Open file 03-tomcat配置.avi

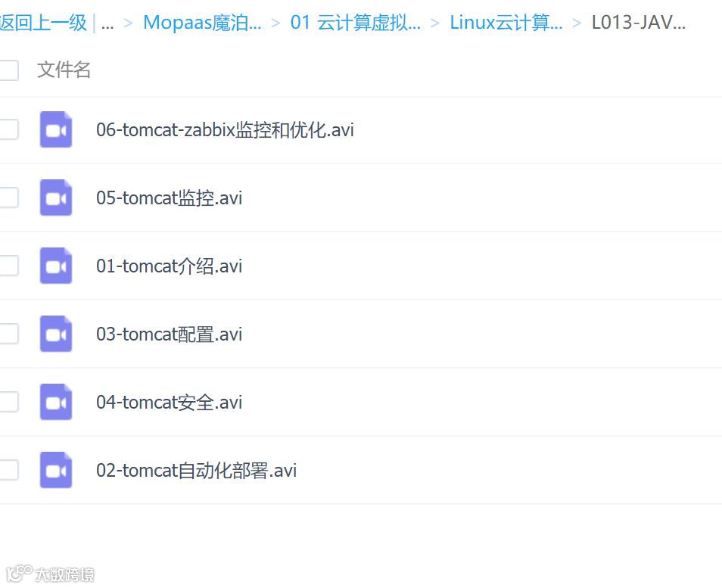pos(169,334)
